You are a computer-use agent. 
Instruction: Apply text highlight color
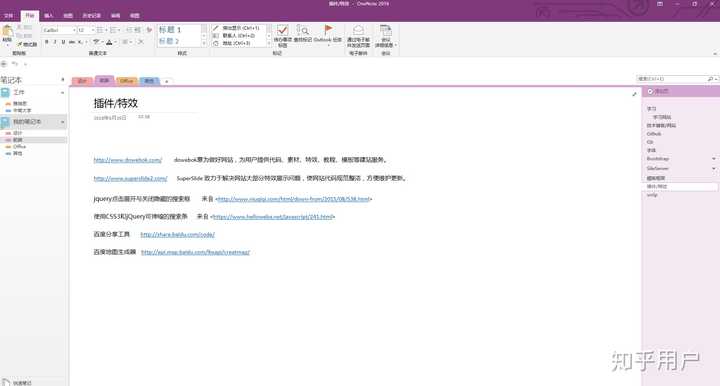[x=96, y=42]
